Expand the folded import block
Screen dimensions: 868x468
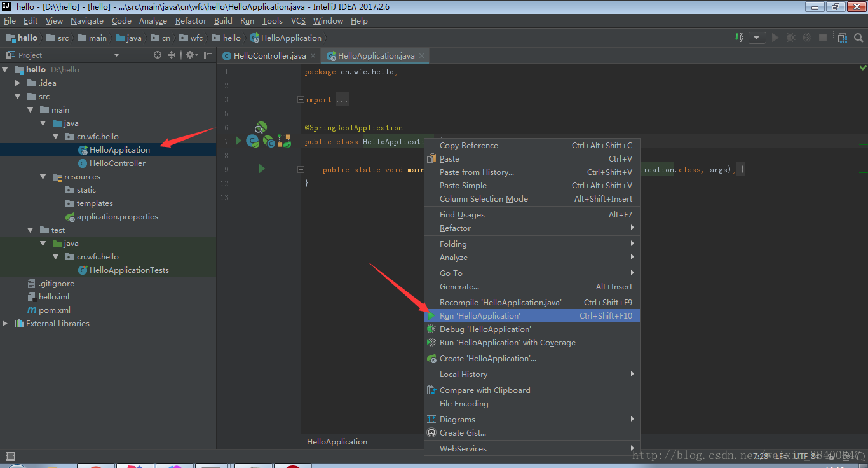click(301, 100)
